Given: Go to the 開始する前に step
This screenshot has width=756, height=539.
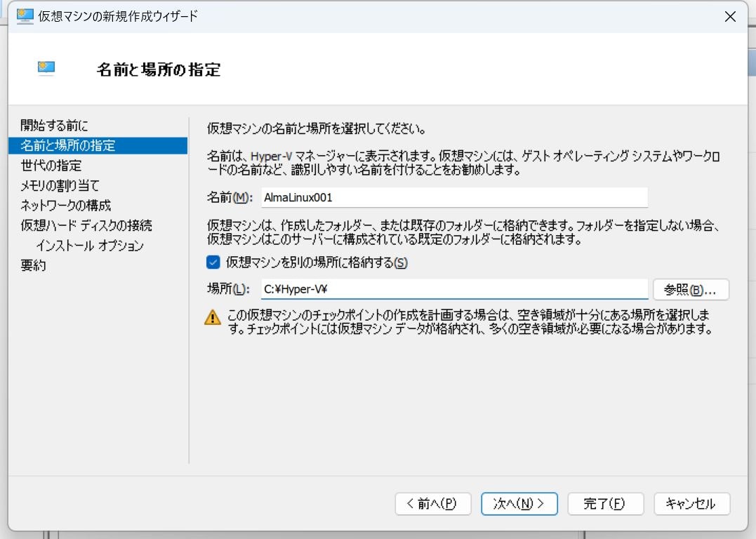Looking at the screenshot, I should coord(54,126).
